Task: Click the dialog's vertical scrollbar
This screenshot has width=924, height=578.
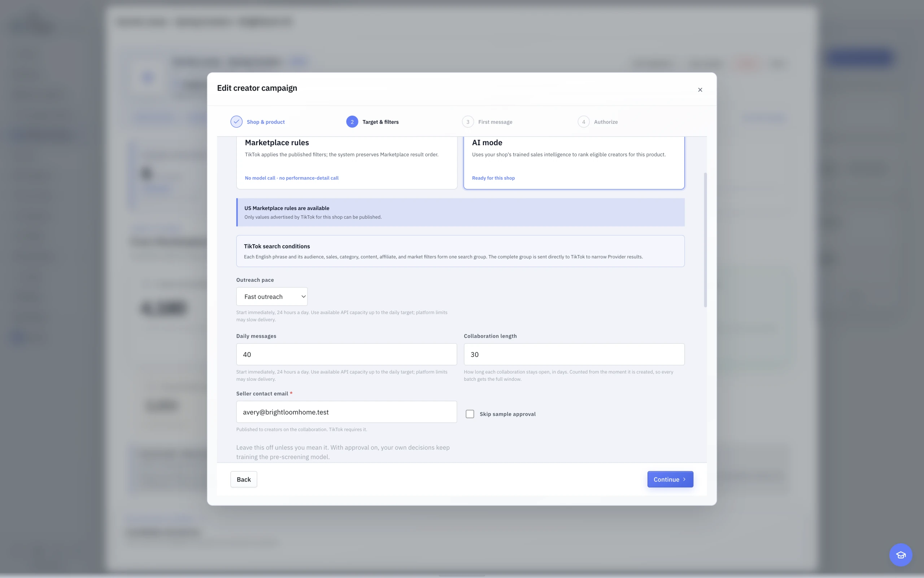Action: (x=705, y=240)
